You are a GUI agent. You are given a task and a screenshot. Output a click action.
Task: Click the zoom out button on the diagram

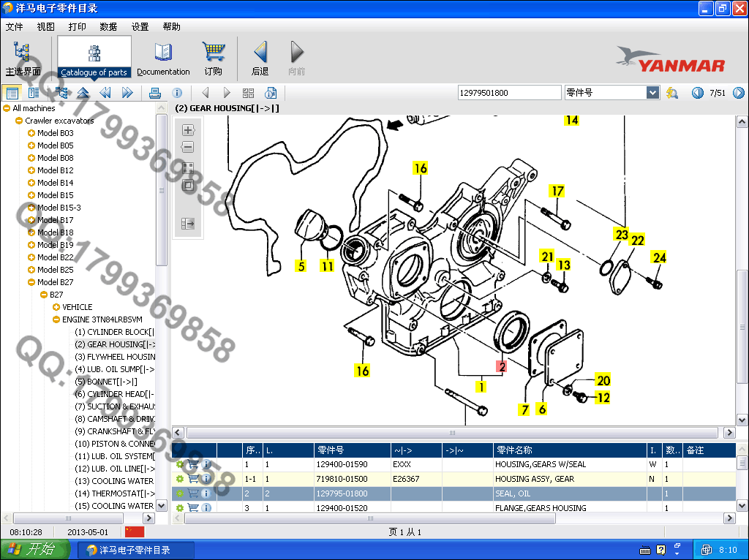pos(188,147)
